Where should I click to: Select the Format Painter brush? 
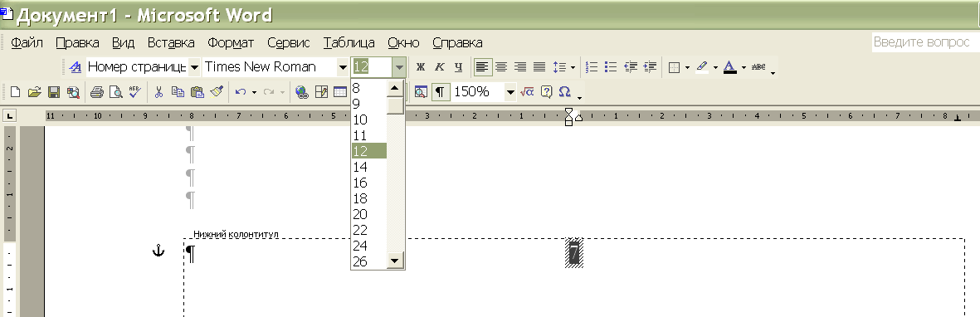coord(217,93)
